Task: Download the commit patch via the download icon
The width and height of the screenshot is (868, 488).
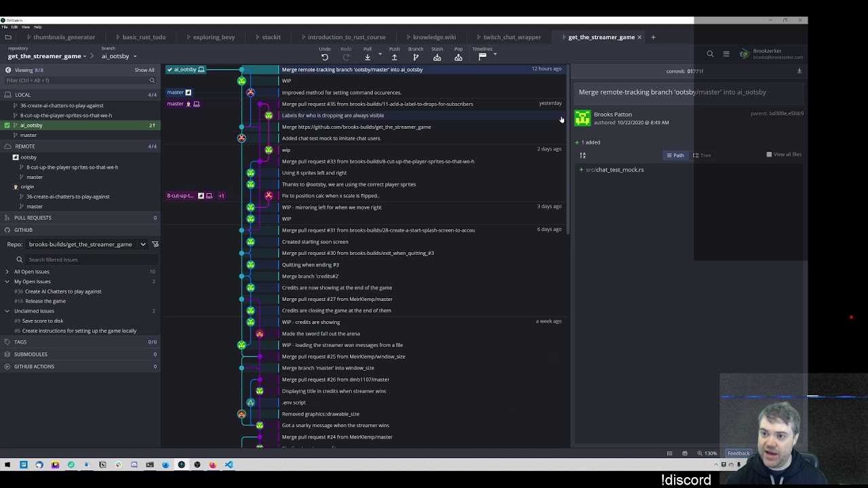Action: tap(800, 71)
